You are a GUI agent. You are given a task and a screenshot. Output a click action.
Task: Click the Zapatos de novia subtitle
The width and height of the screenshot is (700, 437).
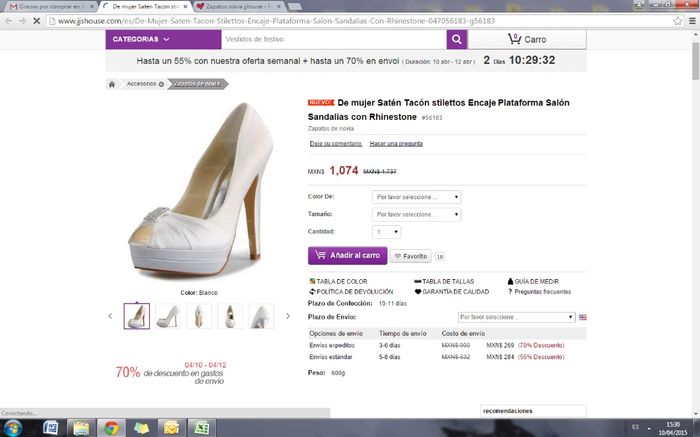point(331,129)
